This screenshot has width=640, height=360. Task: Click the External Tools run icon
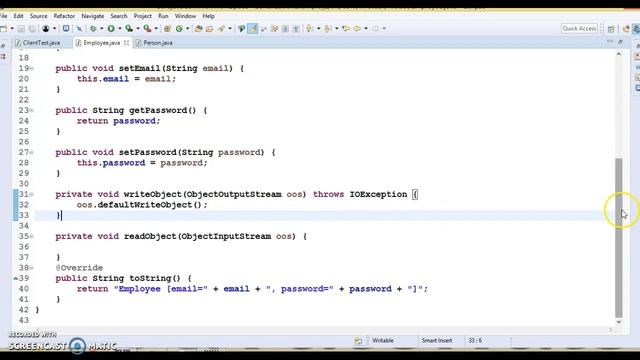tap(147, 29)
